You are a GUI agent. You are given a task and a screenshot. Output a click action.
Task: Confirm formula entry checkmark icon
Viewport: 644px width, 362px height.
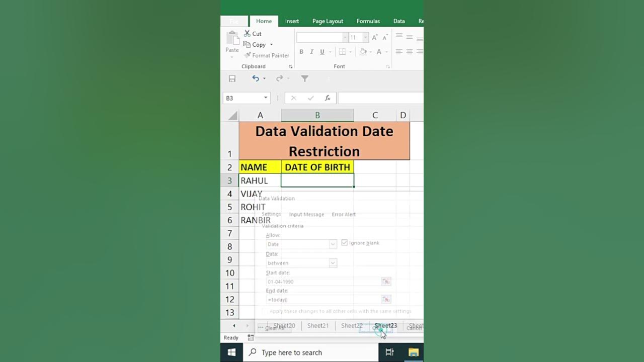click(310, 98)
